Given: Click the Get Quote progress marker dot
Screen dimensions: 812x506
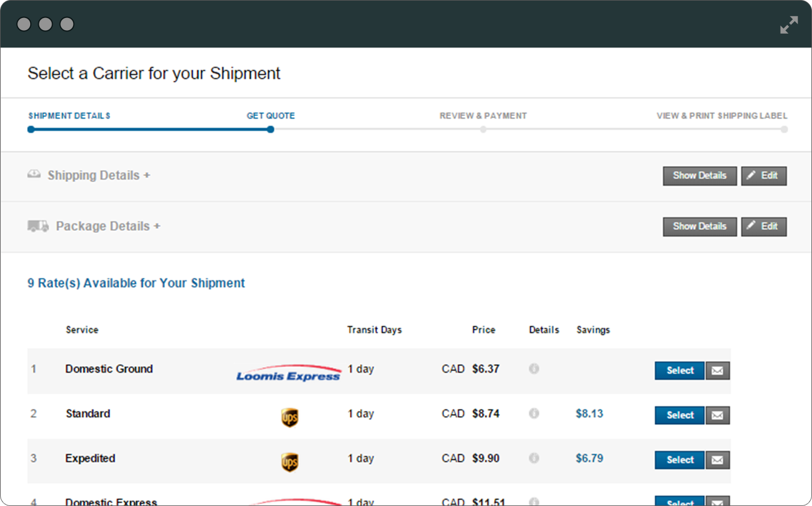Looking at the screenshot, I should [270, 129].
